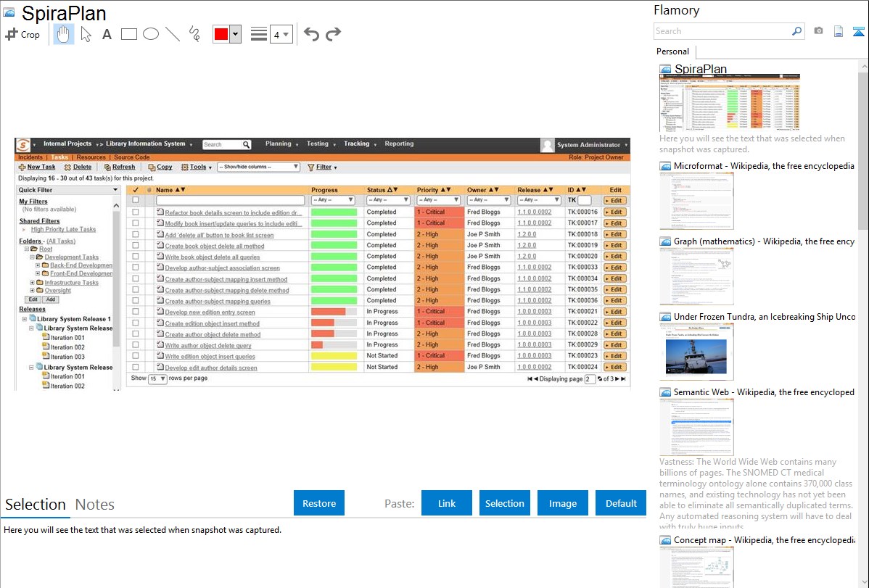The image size is (869, 588).
Task: Click the Paste Image button
Action: pos(563,503)
